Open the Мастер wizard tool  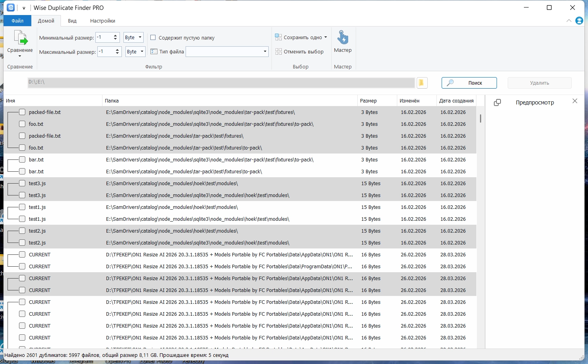pos(343,38)
